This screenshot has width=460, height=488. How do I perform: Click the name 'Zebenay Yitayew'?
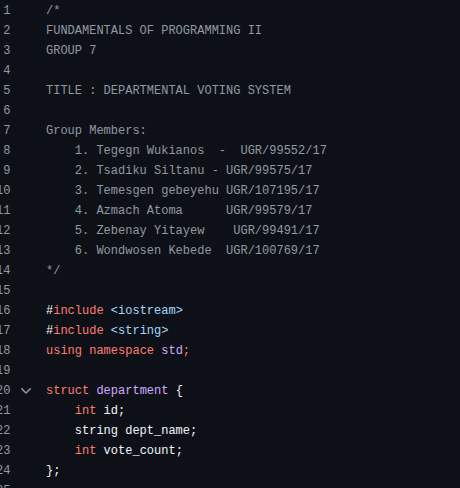150,230
